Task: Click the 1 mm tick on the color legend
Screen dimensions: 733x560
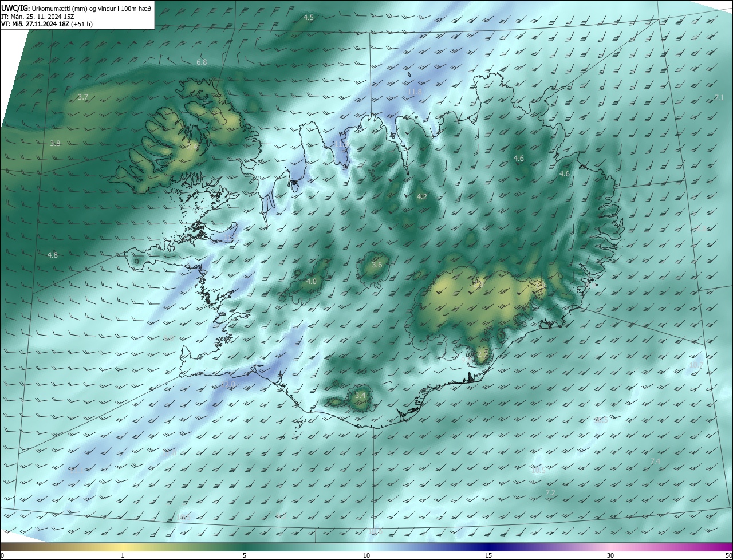Action: pyautogui.click(x=123, y=555)
